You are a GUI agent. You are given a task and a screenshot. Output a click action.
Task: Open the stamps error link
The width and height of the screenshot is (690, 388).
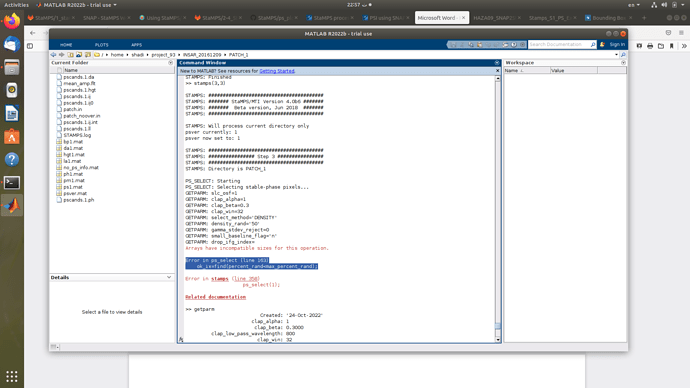(220, 279)
